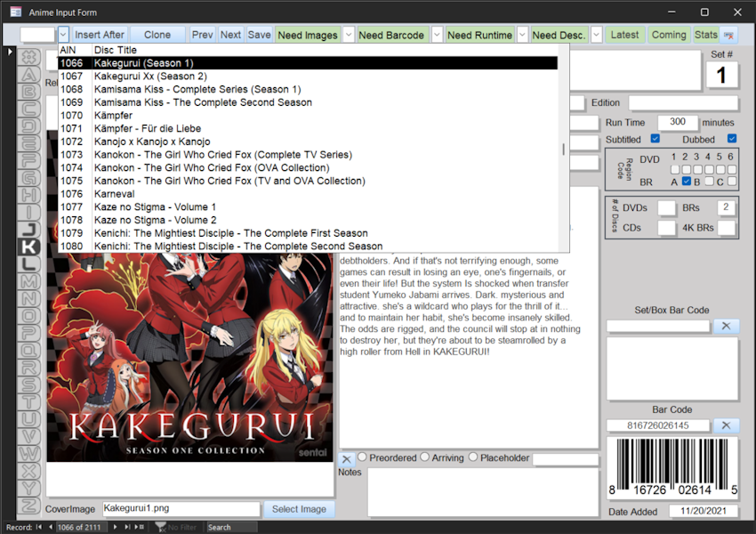Select the Placeholder radio option
756x534 pixels.
[473, 457]
